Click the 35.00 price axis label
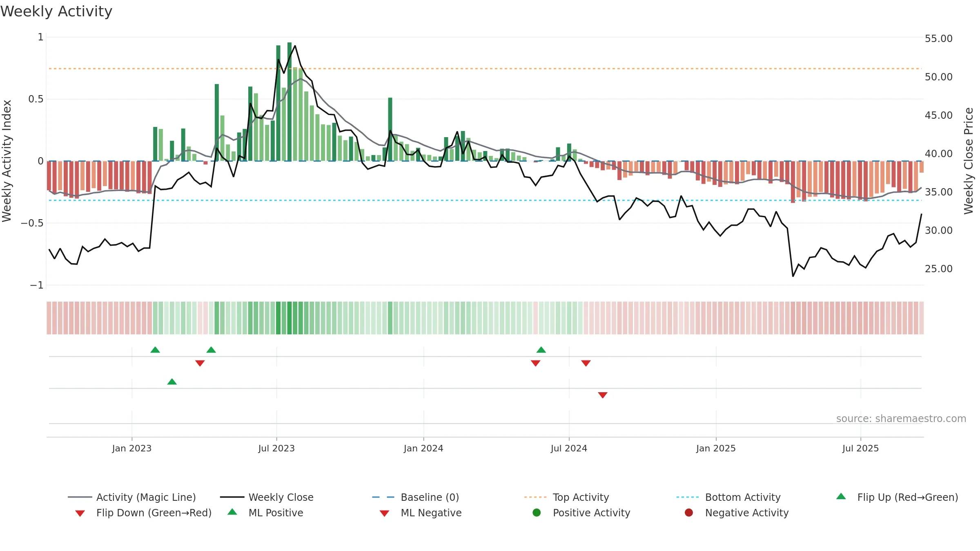Viewport: 980px width, 551px height. pyautogui.click(x=938, y=192)
